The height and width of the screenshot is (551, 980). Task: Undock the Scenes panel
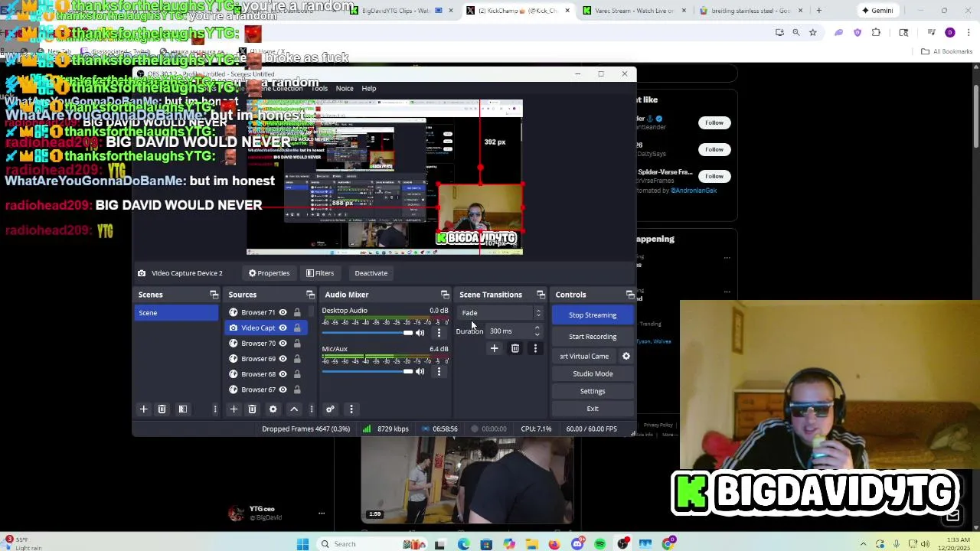point(214,295)
